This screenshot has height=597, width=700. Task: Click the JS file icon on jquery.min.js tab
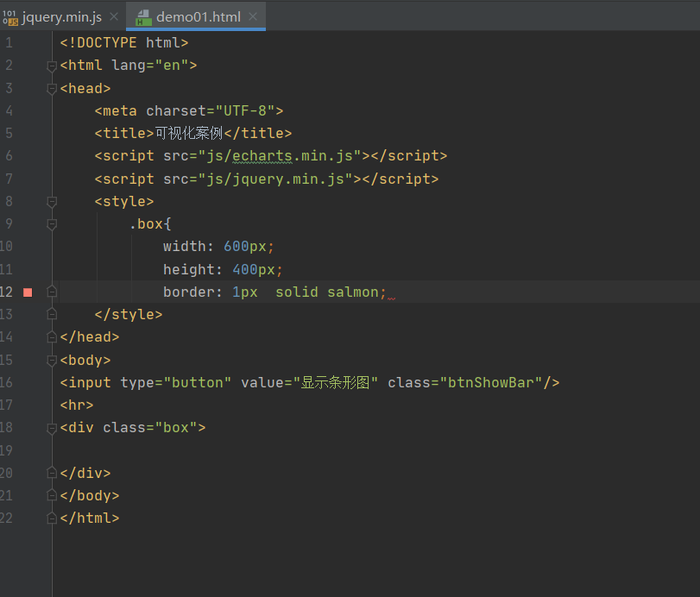pyautogui.click(x=9, y=17)
